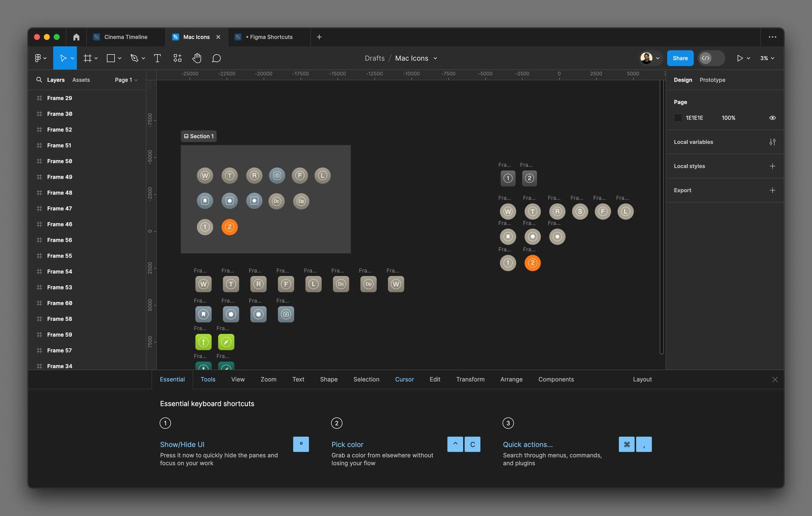Open presentation options dropdown arrow
The image size is (812, 516).
(749, 58)
